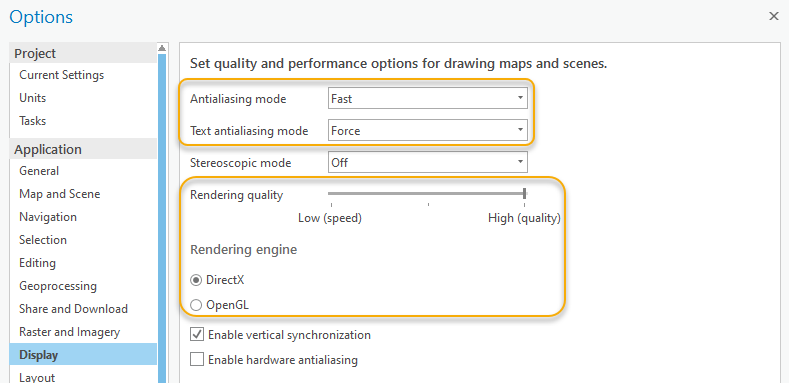The width and height of the screenshot is (789, 383).
Task: Click the sidebar scrollbar up arrow
Action: tap(162, 48)
